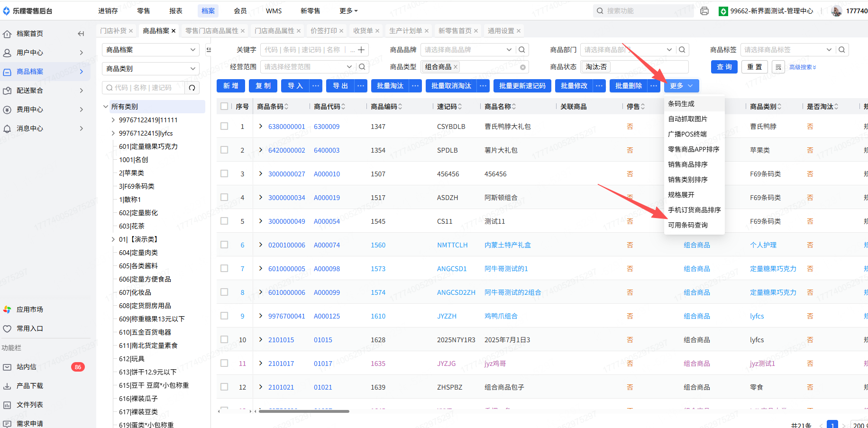Open the 导出 more-options ellipsis
The height and width of the screenshot is (428, 868).
(x=361, y=86)
